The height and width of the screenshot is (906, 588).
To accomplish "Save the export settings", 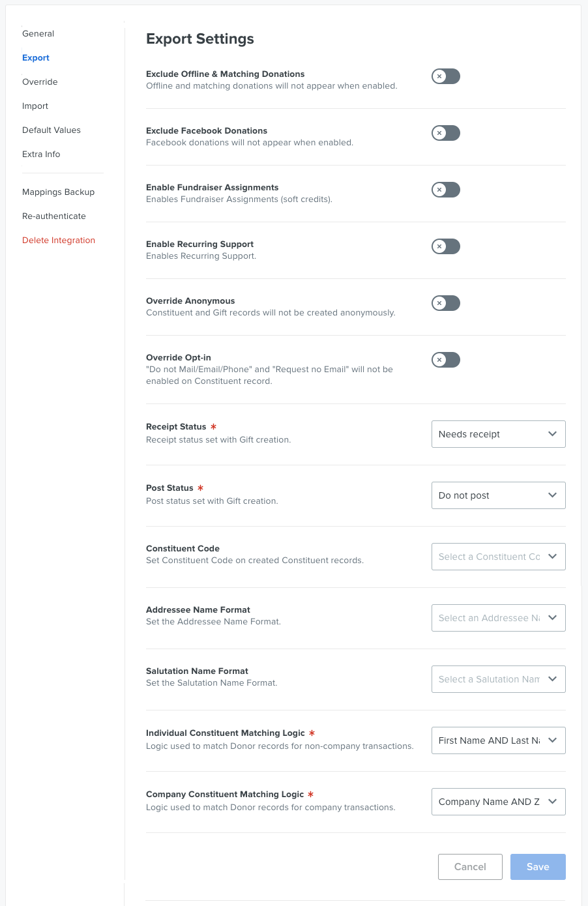I will [538, 867].
